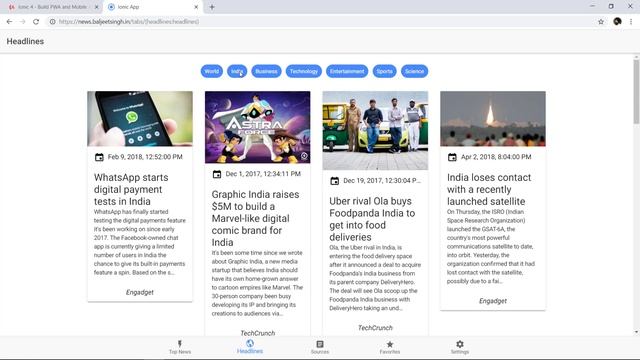Close the 'Ionic App' browser tab
This screenshot has height=360, width=640.
(196, 7)
